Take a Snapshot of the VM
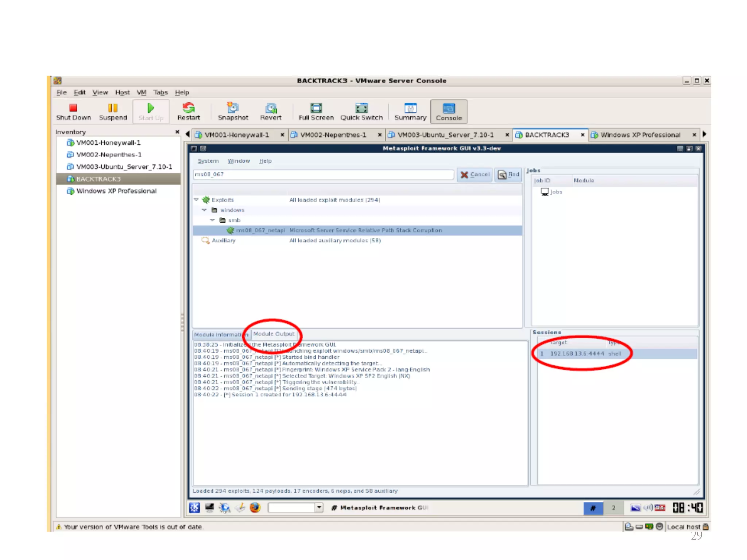Image resolution: width=747 pixels, height=560 pixels. 233,111
